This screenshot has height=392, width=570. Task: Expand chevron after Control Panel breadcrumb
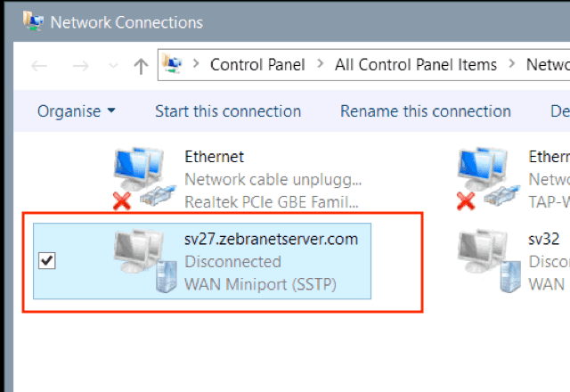[x=321, y=64]
